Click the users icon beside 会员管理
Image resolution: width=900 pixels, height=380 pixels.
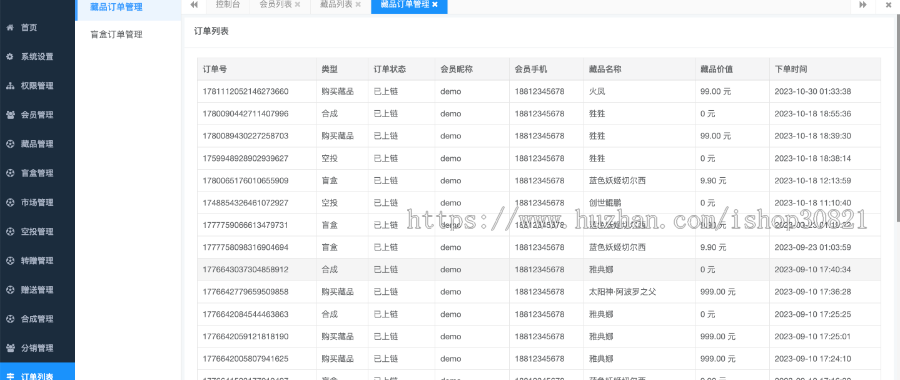pyautogui.click(x=10, y=115)
